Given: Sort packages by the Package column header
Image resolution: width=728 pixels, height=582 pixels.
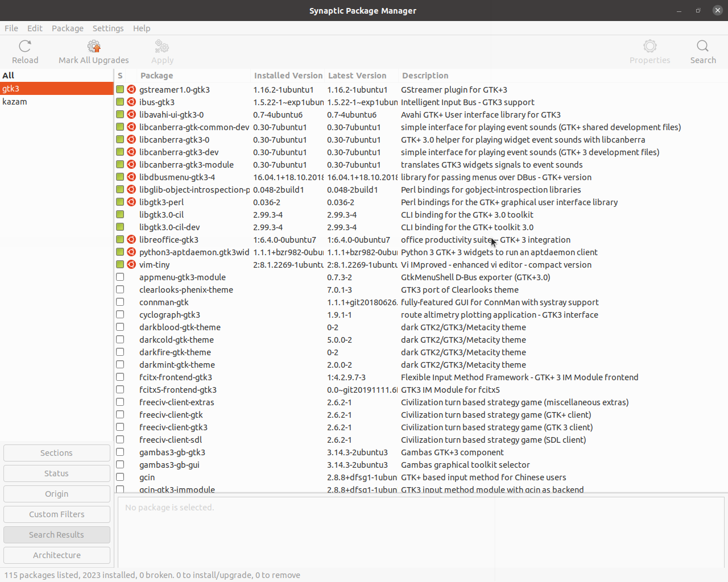Looking at the screenshot, I should (156, 75).
